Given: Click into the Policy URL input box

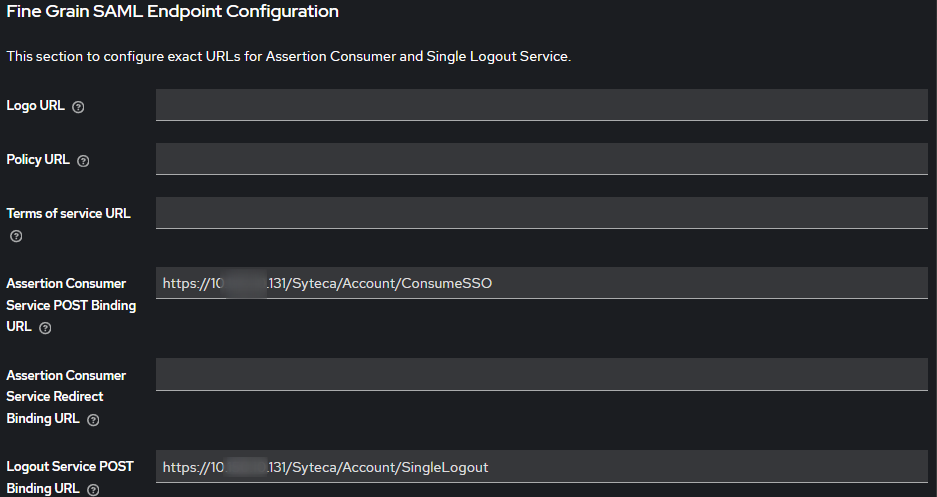Looking at the screenshot, I should coord(541,159).
